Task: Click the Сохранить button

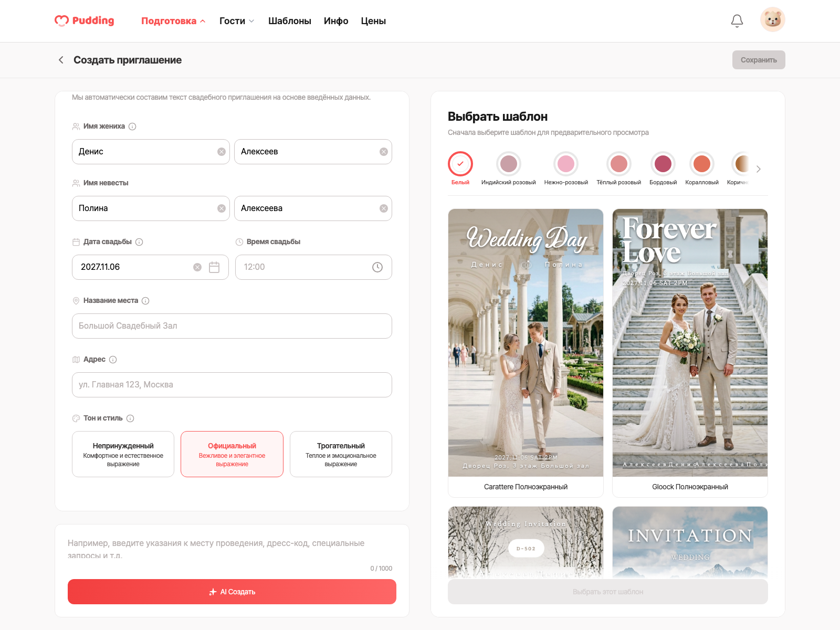Action: pos(759,60)
